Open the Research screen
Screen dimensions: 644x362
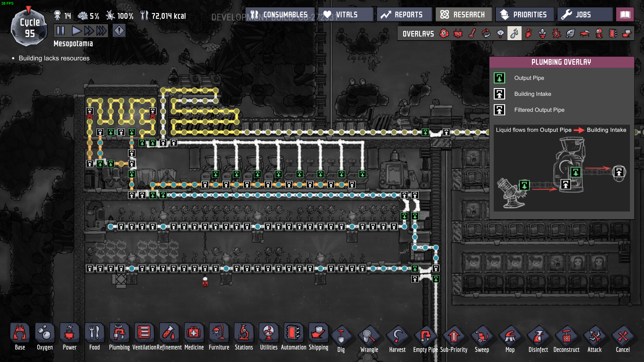coord(464,14)
